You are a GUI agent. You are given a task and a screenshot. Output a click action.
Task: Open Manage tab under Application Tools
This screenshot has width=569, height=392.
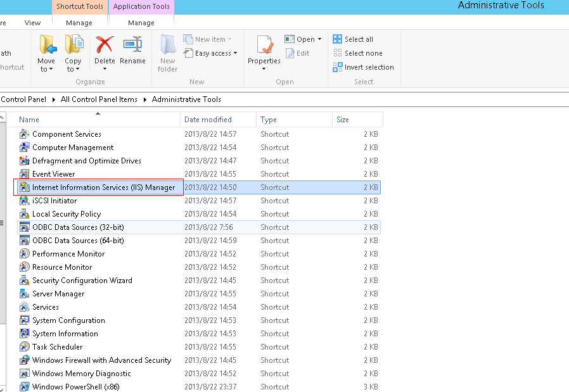point(141,23)
